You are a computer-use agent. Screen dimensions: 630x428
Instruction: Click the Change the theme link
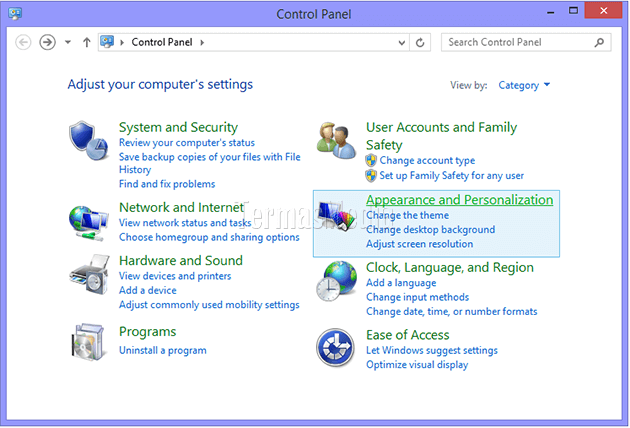[407, 215]
